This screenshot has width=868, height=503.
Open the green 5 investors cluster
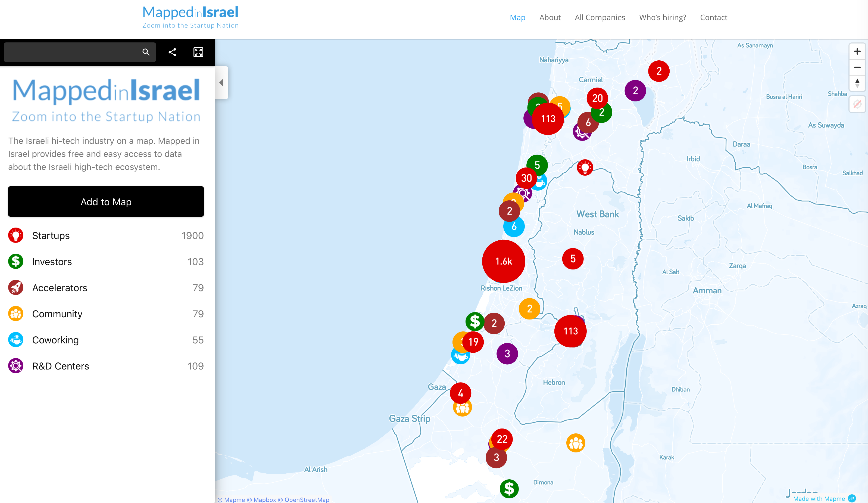[537, 165]
